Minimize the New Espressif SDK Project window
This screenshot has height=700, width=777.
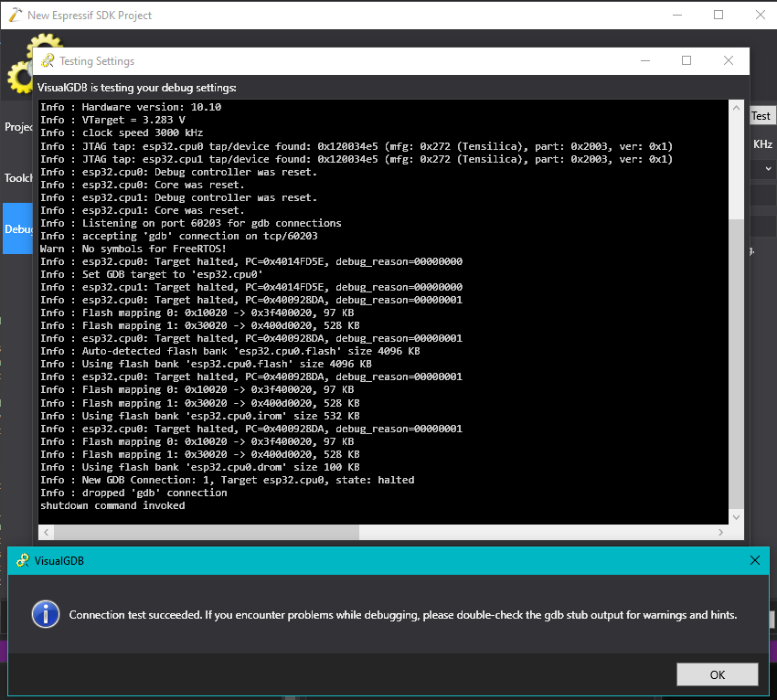point(677,15)
